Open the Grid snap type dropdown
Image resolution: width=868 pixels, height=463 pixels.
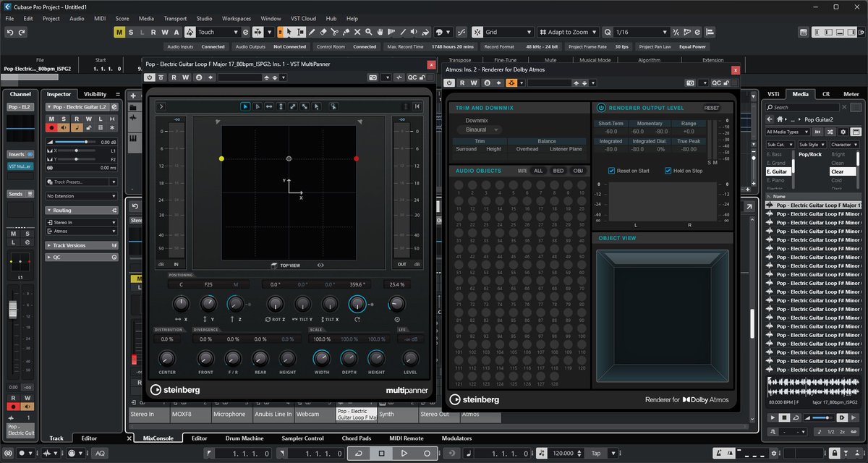[x=509, y=32]
